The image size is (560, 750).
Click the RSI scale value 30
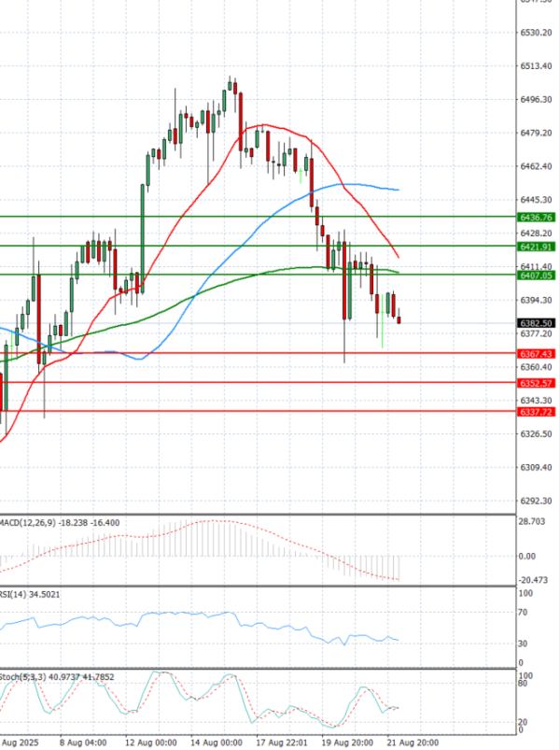pos(524,644)
